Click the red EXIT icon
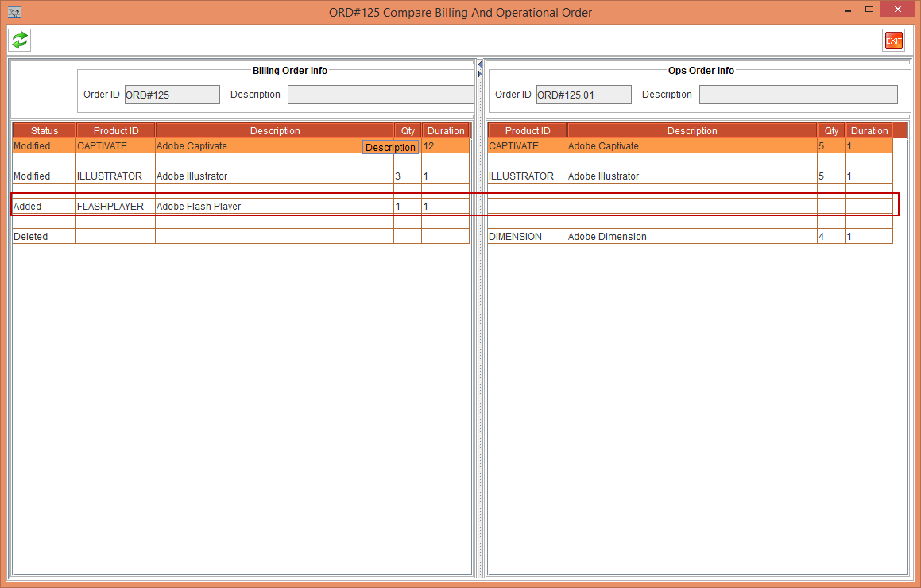Image resolution: width=921 pixels, height=588 pixels. point(893,41)
